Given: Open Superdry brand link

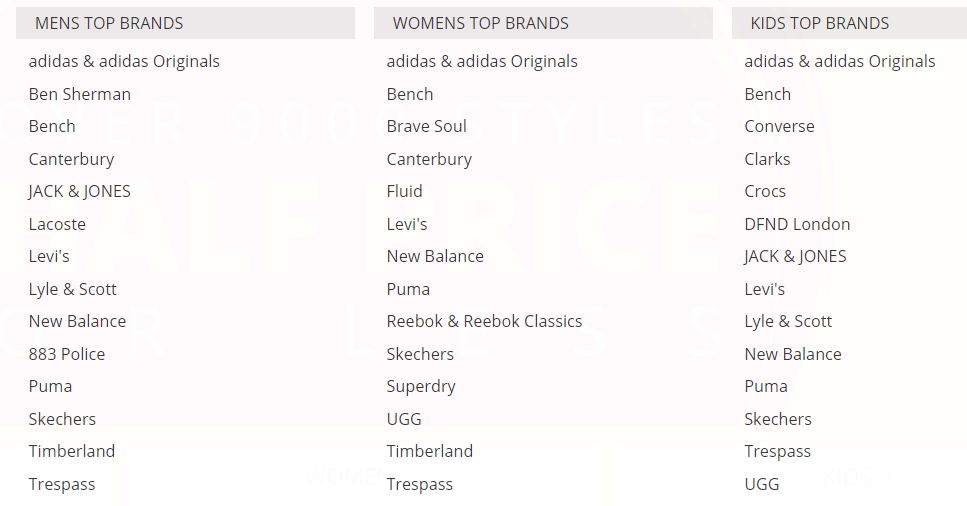Looking at the screenshot, I should (x=421, y=386).
